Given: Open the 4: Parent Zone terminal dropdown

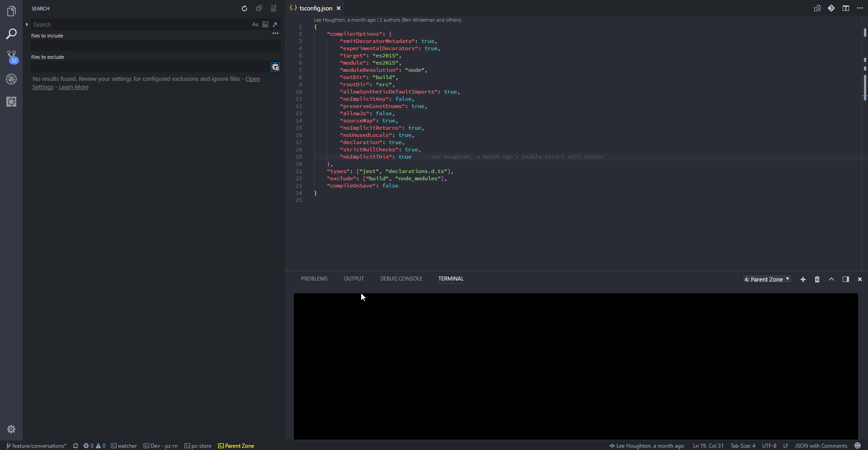Looking at the screenshot, I should pyautogui.click(x=767, y=279).
